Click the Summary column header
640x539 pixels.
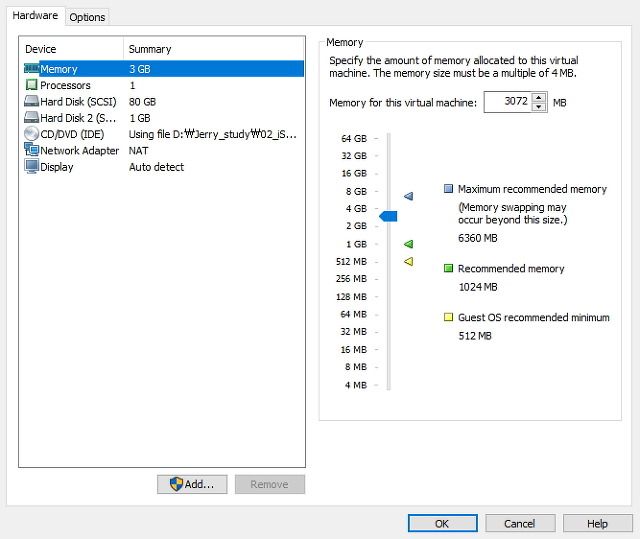click(214, 49)
